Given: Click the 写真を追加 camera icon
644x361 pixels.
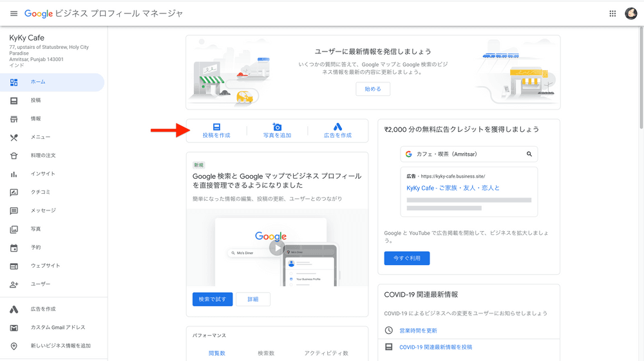Looking at the screenshot, I should point(277,127).
